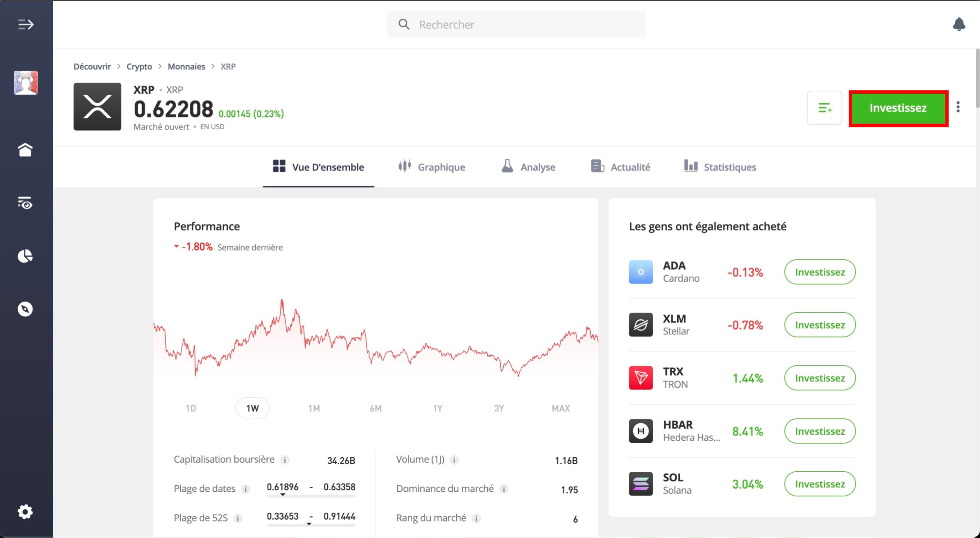
Task: Open the Settings gear icon
Action: tap(25, 512)
